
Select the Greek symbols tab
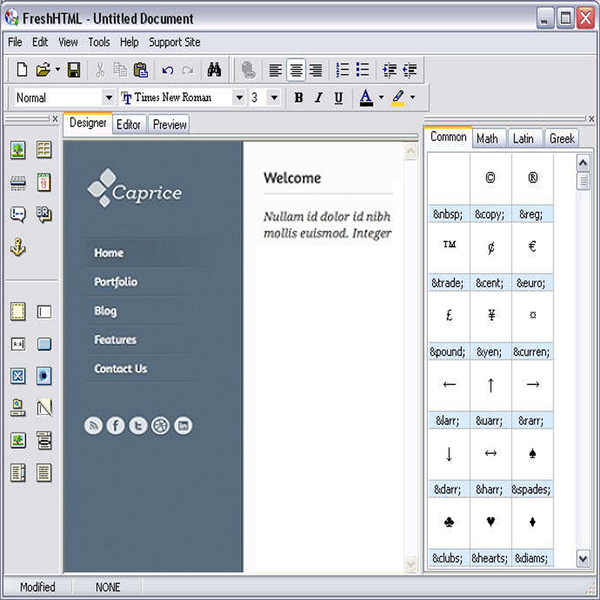[x=562, y=138]
